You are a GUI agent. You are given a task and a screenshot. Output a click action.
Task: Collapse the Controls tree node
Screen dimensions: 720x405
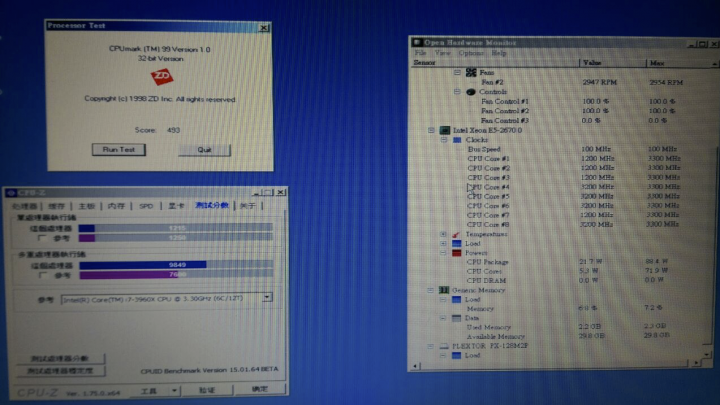click(x=457, y=91)
